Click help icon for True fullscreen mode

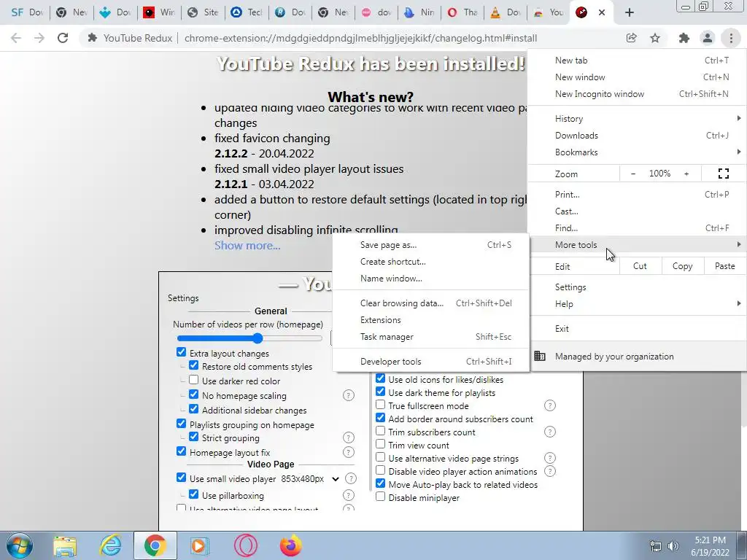550,405
